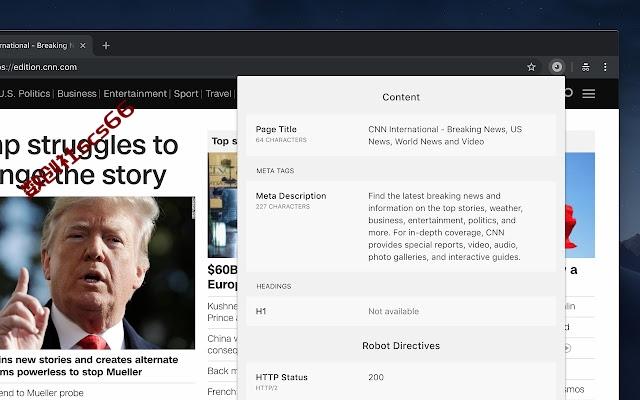
Task: Click the incognito profile icon
Action: [x=586, y=67]
